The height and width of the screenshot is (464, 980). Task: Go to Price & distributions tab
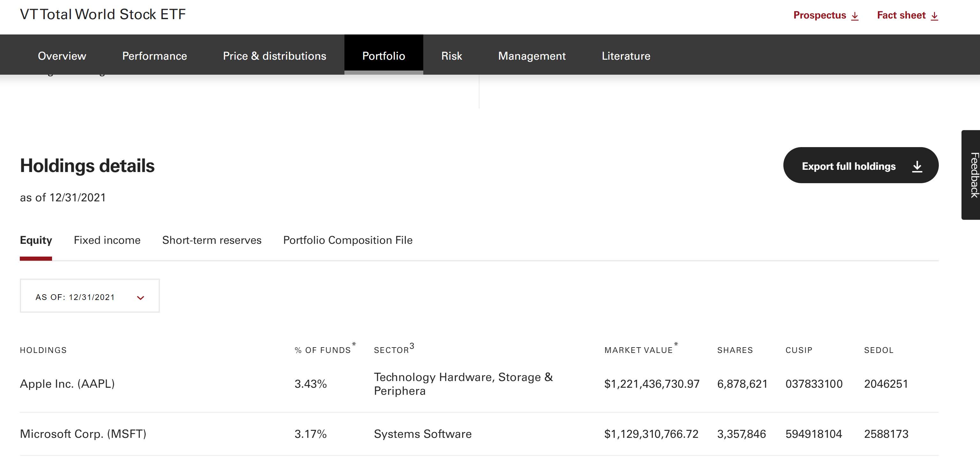click(274, 56)
